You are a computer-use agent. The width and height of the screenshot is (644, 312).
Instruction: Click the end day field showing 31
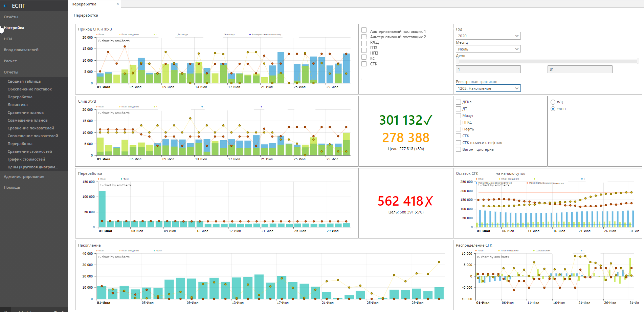coord(580,69)
